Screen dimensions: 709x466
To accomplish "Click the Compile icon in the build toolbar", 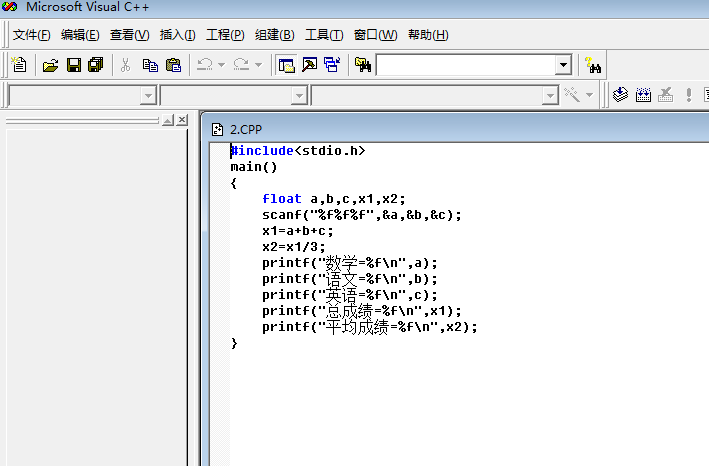I will coord(620,94).
